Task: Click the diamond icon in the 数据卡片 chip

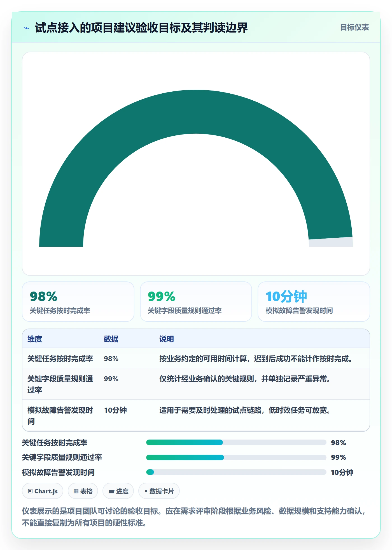Action: (146, 491)
